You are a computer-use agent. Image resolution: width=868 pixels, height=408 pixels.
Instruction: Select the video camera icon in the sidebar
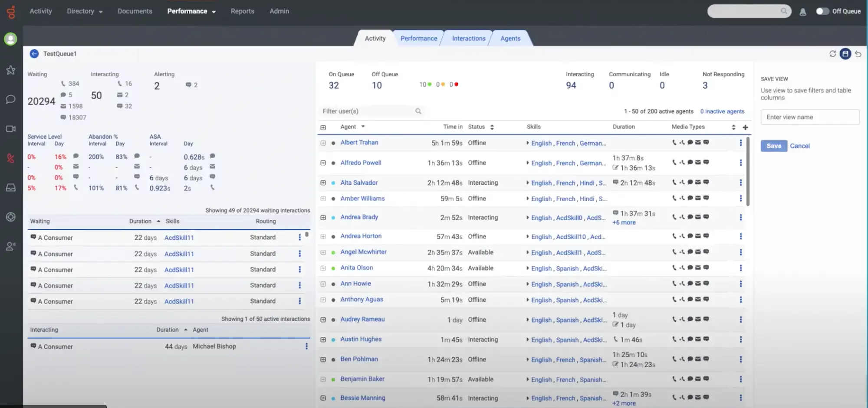click(x=10, y=128)
